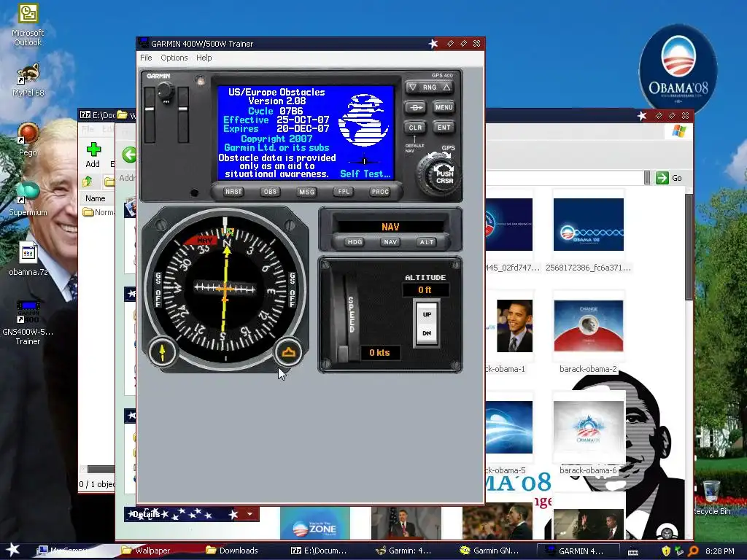Switch to E:\Docum... 7-Zip taskbar button
Viewport: 747px width, 560px height.
tap(318, 551)
